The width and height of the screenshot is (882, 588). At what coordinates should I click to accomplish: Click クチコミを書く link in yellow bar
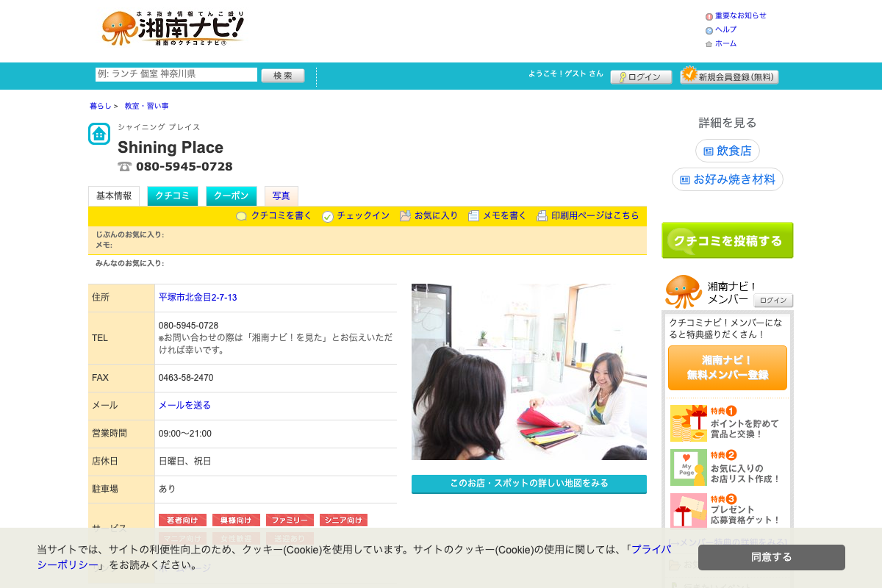[282, 216]
